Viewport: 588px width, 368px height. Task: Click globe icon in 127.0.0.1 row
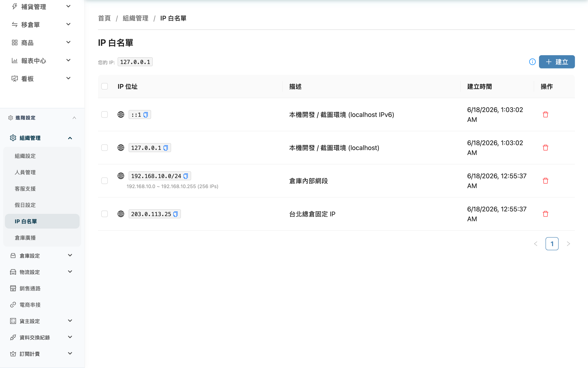(x=121, y=147)
